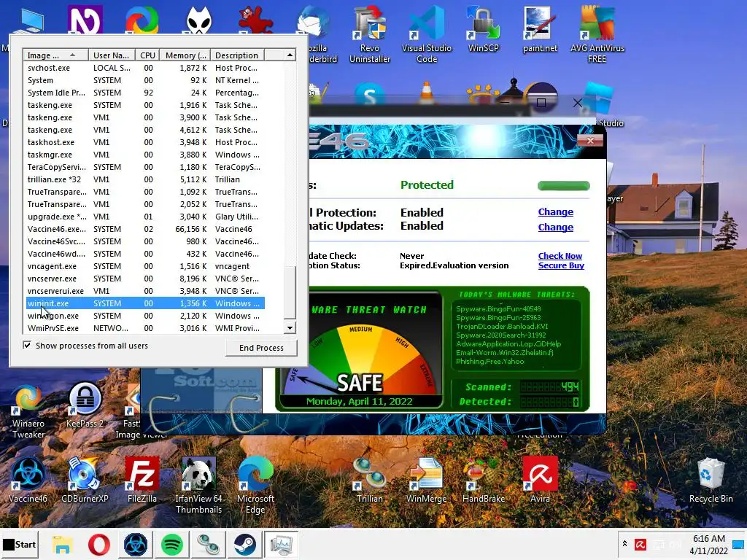Open the KeePass 2 desktop icon
The image size is (747, 560).
[85, 405]
